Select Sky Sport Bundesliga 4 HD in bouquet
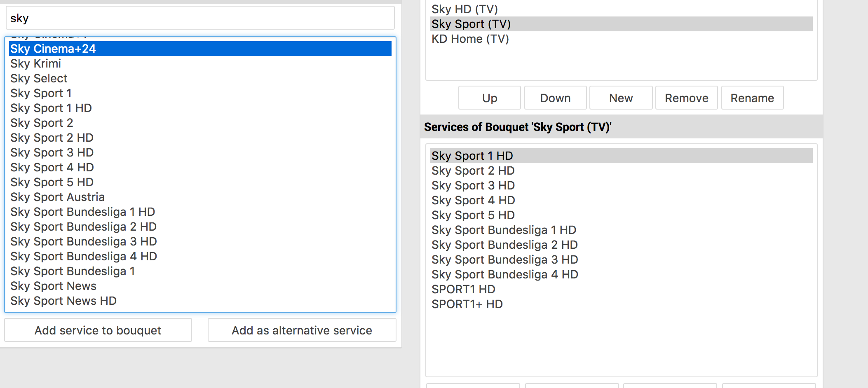Image resolution: width=868 pixels, height=388 pixels. [504, 275]
